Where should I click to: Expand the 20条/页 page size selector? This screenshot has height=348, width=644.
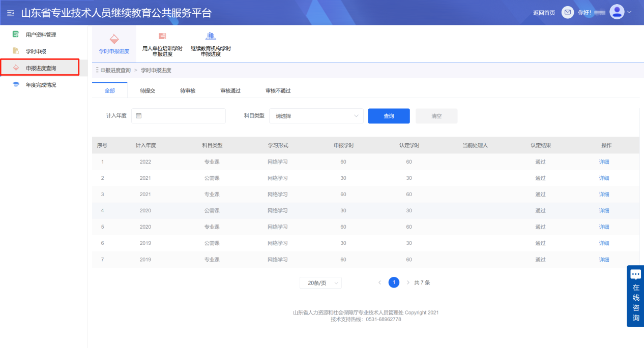(320, 282)
